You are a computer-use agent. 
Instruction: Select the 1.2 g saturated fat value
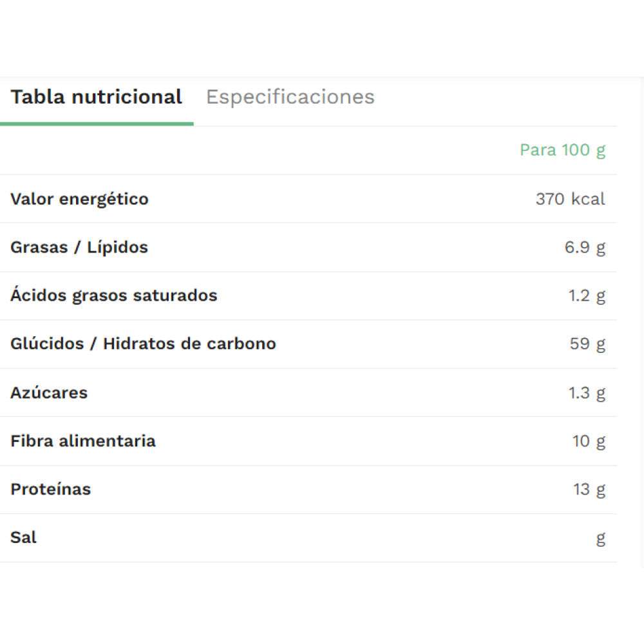[x=587, y=296]
